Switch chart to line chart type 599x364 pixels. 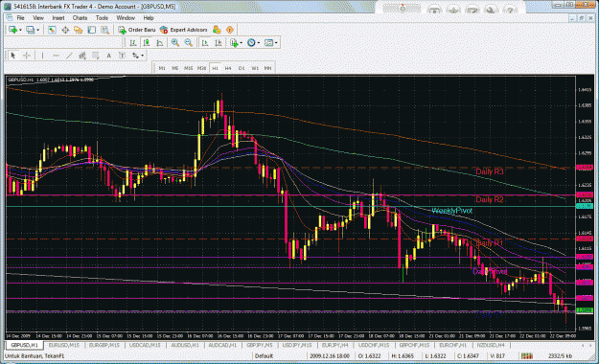pos(160,43)
